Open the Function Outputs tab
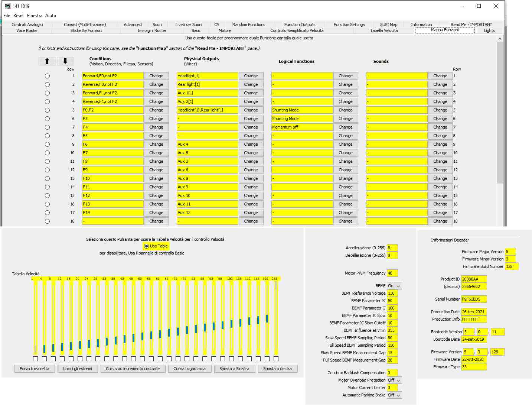 [300, 25]
